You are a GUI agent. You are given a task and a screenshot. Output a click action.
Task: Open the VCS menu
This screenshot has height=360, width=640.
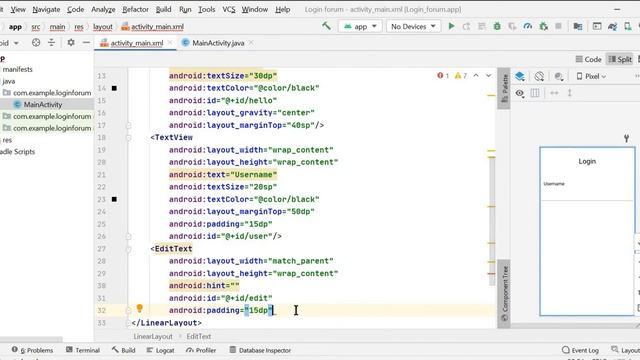click(229, 9)
